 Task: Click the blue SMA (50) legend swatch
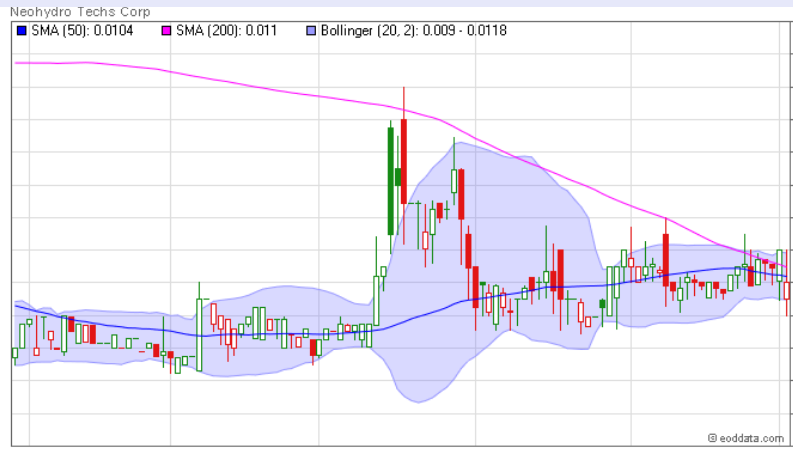click(x=21, y=31)
